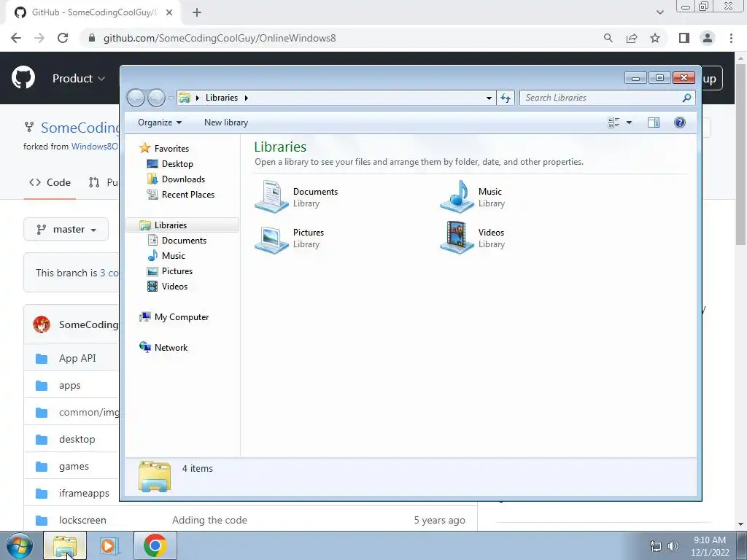
Task: Open Chrome three-dot menu
Action: pos(731,38)
